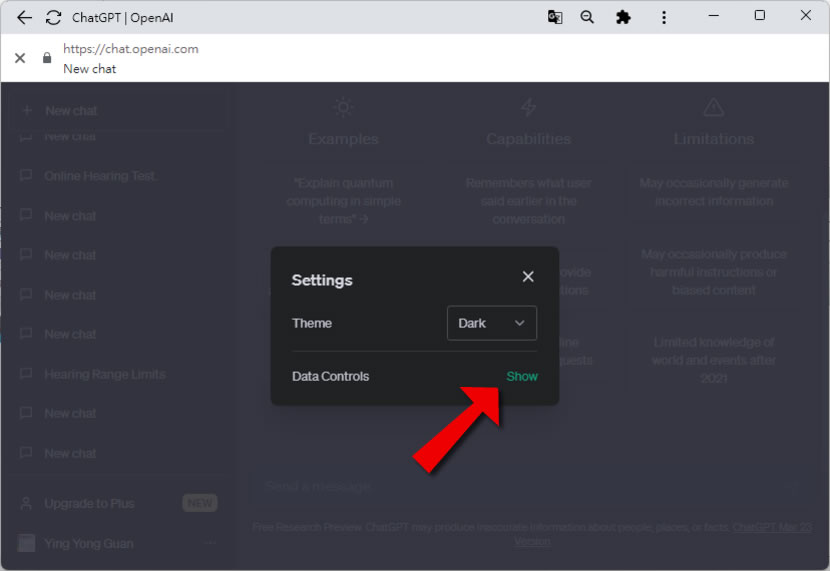
Task: Go back with the browser back arrow
Action: tap(24, 17)
